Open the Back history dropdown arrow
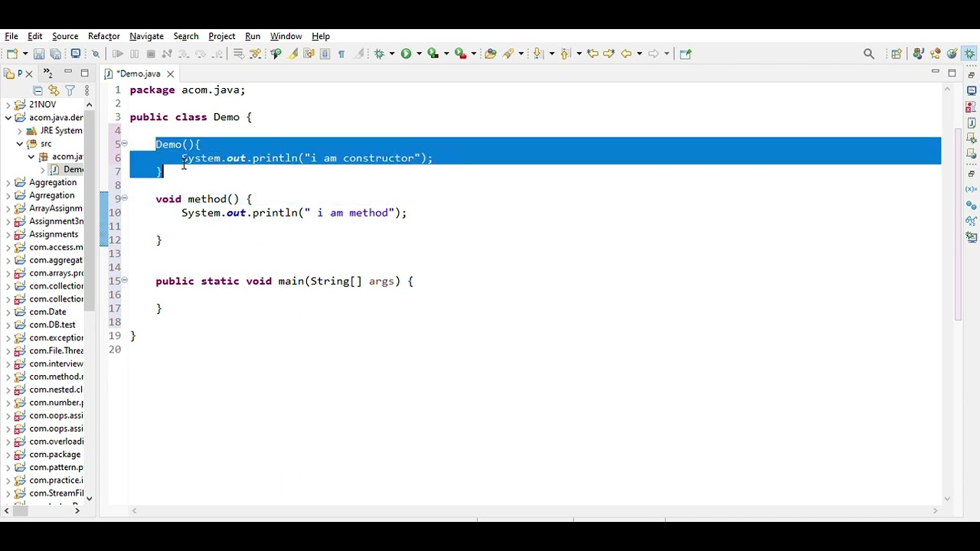Viewport: 980px width, 551px height. (639, 54)
